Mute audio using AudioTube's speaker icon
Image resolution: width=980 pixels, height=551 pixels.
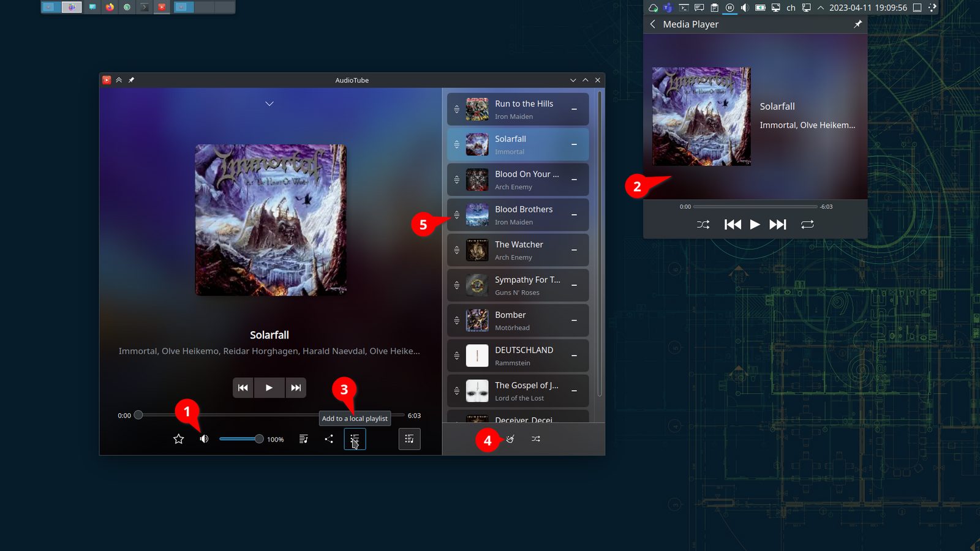click(204, 439)
